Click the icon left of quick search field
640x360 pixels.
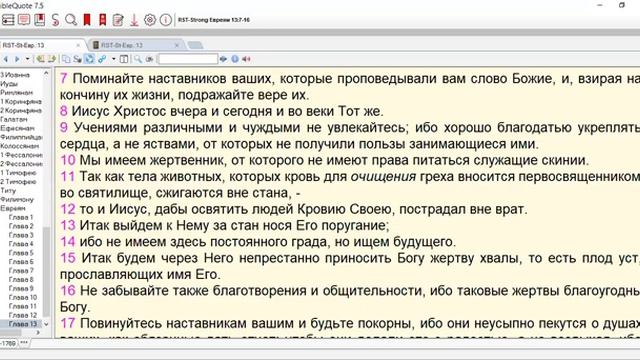point(149,59)
